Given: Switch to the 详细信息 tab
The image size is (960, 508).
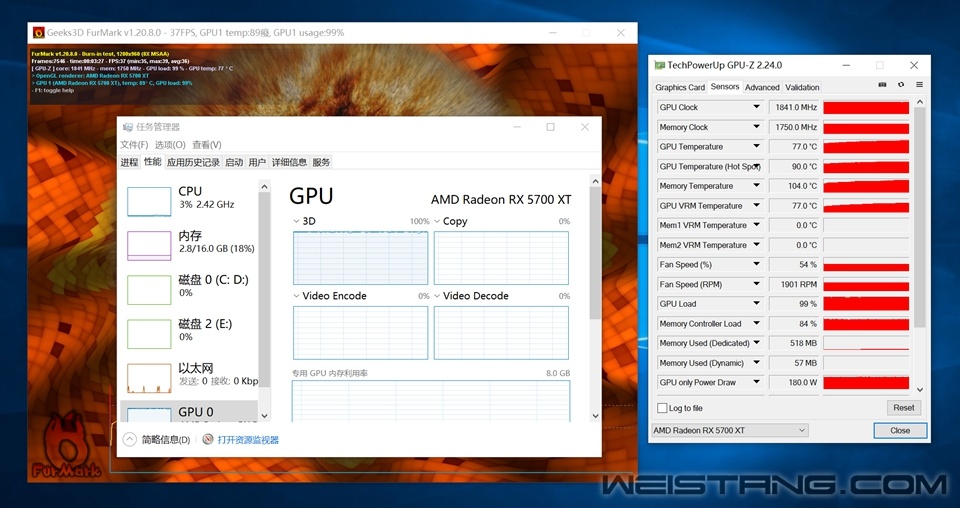Looking at the screenshot, I should pos(289,162).
